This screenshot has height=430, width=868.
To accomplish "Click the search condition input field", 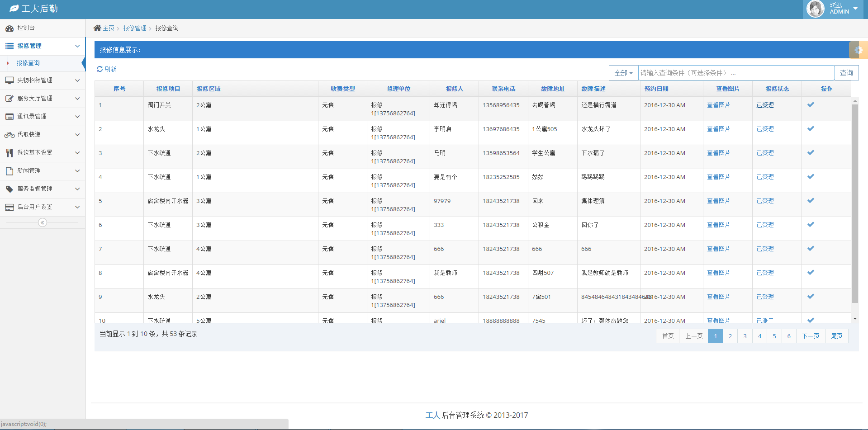I will 736,73.
